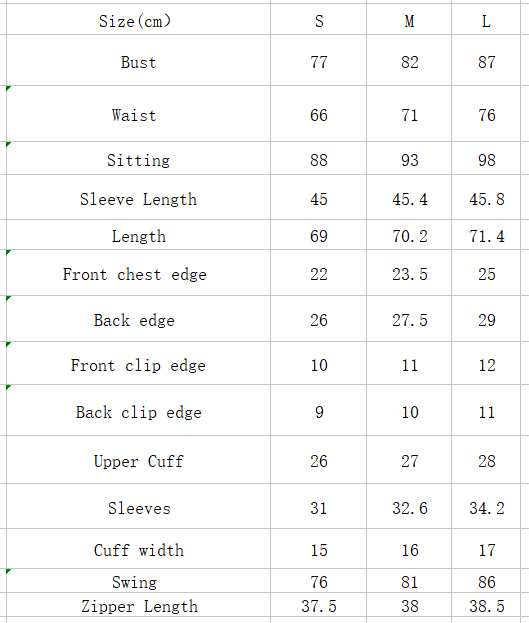Click the green marker on Front chest edge row
Viewport: 529px width, 623px height.
9,252
